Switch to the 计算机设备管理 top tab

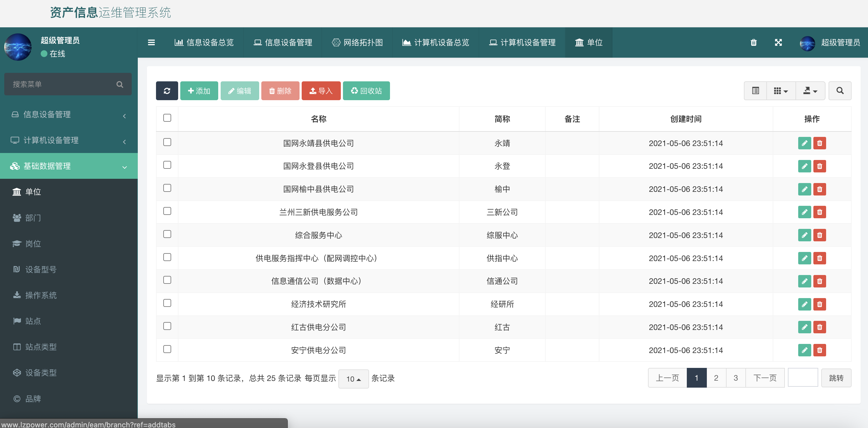(522, 42)
